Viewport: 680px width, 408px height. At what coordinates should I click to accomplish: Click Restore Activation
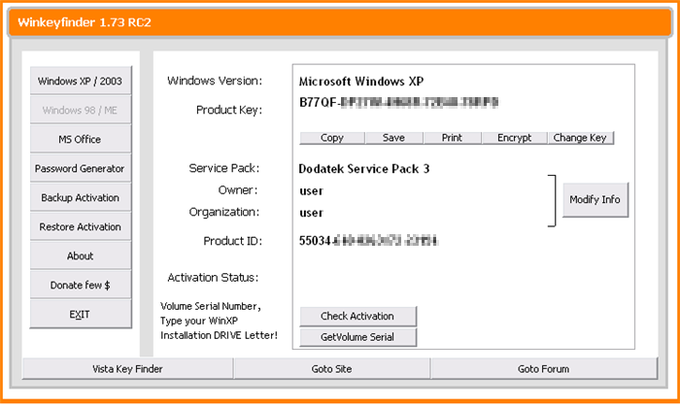click(x=81, y=226)
